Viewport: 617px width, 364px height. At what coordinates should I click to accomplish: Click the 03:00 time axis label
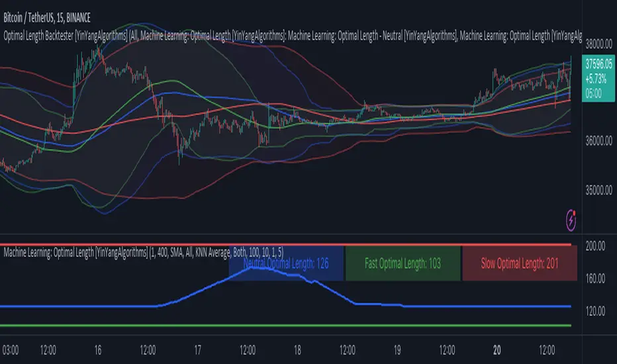pyautogui.click(x=10, y=350)
